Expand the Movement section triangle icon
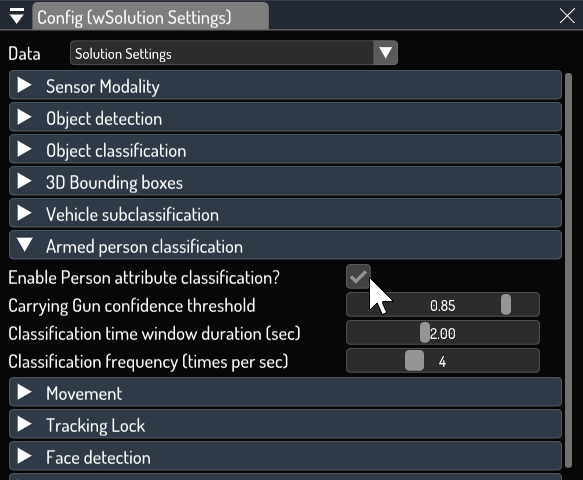The height and width of the screenshot is (480, 583). 25,392
